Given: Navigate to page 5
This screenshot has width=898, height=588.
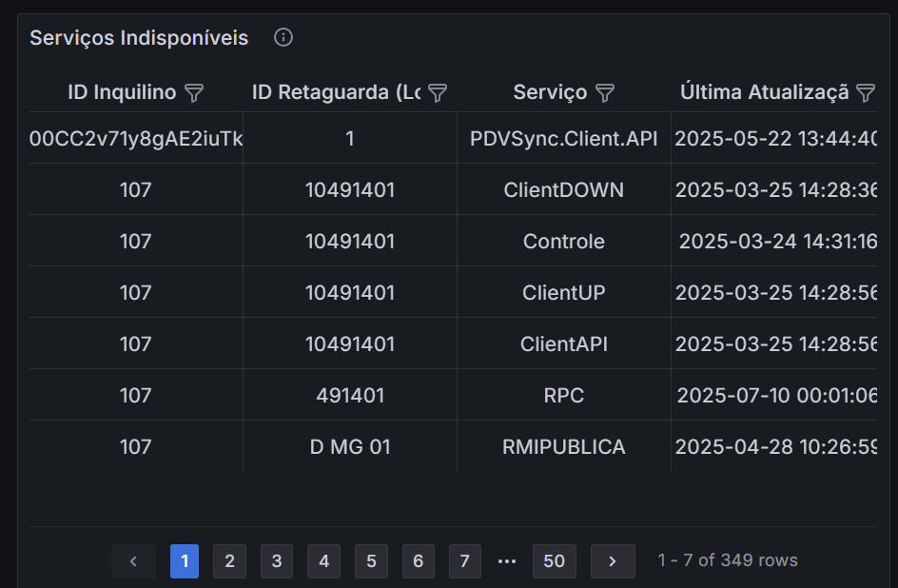Looking at the screenshot, I should pyautogui.click(x=370, y=561).
